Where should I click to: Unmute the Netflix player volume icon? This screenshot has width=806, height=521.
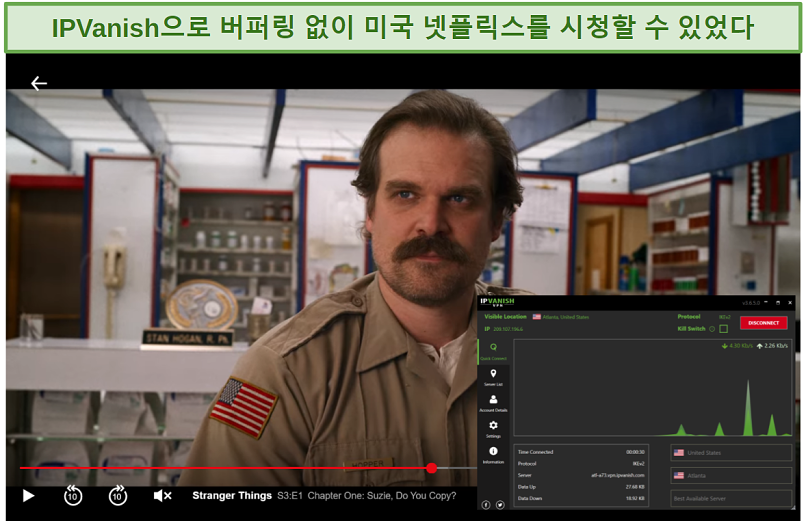[162, 496]
